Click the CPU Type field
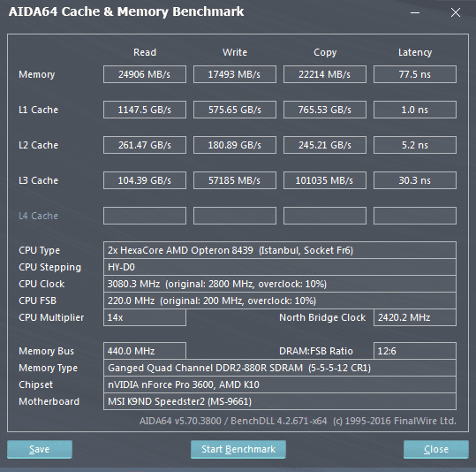 click(x=280, y=250)
